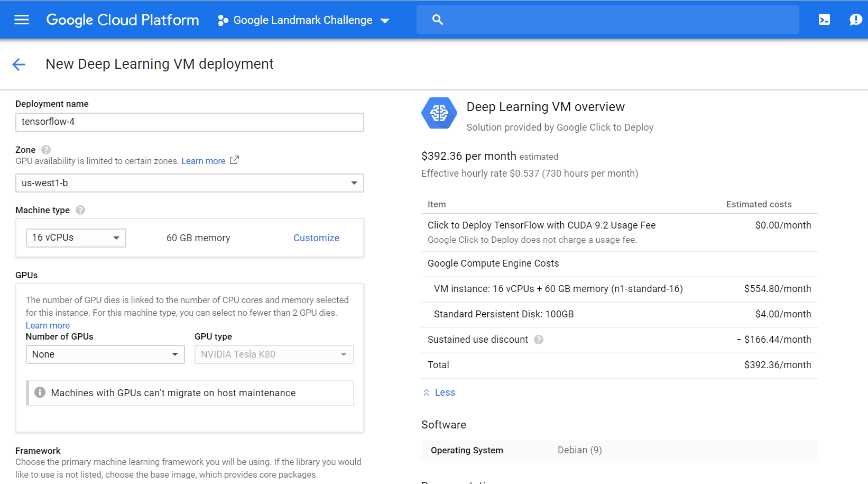This screenshot has height=484, width=868.
Task: Click the '$392.36 per month' estimate
Action: coord(468,156)
